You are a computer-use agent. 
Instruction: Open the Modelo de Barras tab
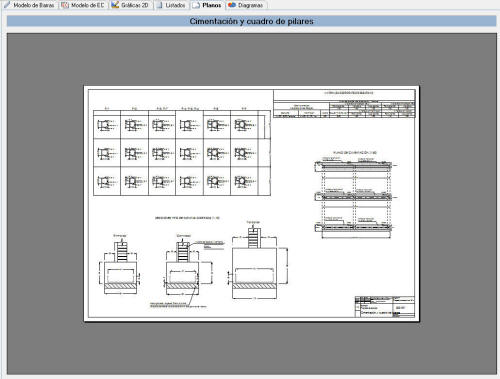[x=34, y=5]
